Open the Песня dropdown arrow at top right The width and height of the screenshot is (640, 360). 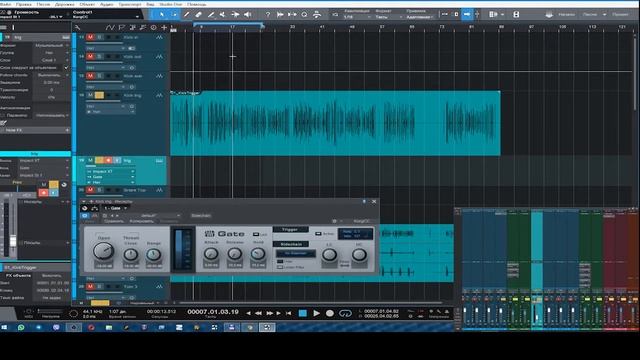click(604, 14)
